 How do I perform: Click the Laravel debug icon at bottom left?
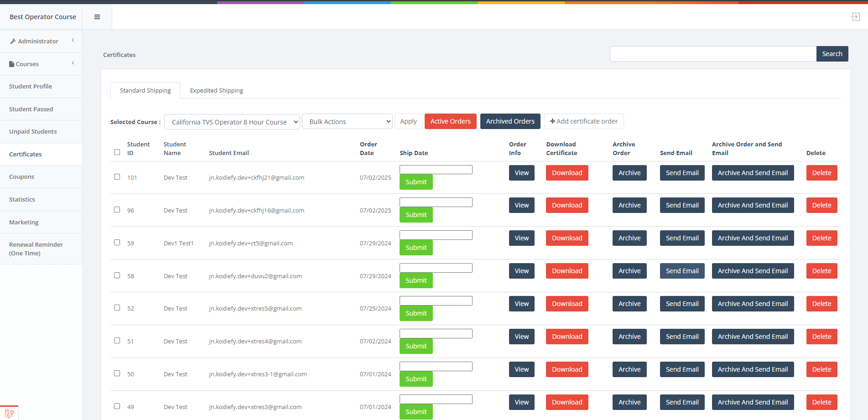pos(9,413)
